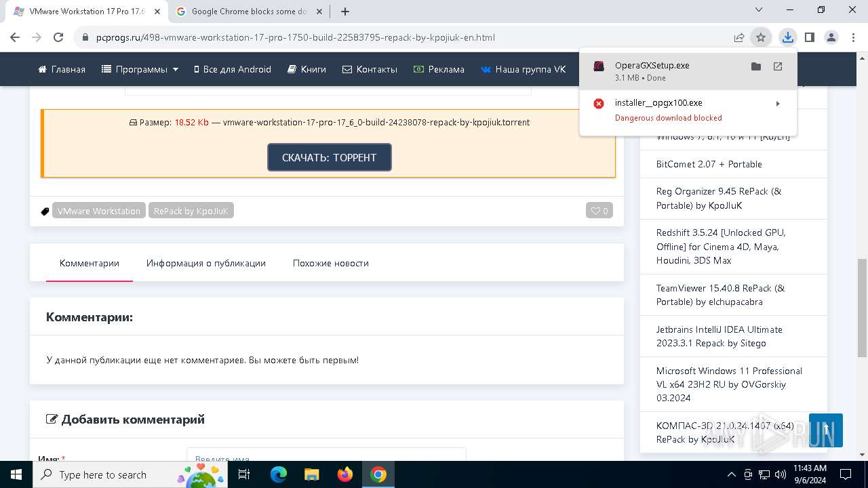Open the Книги menu item
868x488 pixels.
point(307,69)
